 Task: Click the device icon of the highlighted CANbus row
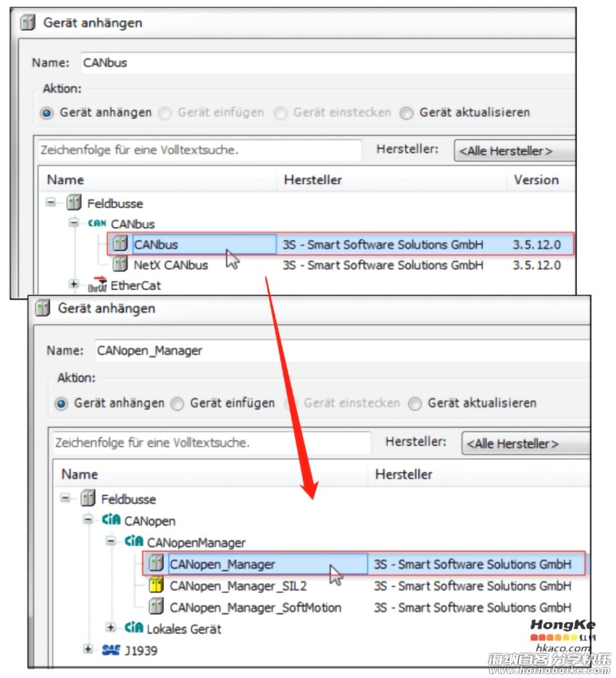tap(120, 244)
